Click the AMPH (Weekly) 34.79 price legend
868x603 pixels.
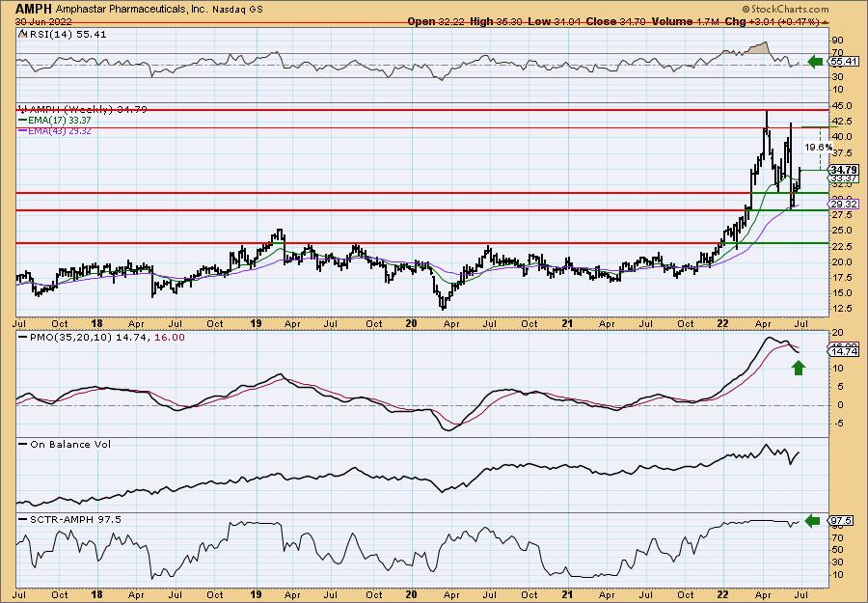(83, 110)
